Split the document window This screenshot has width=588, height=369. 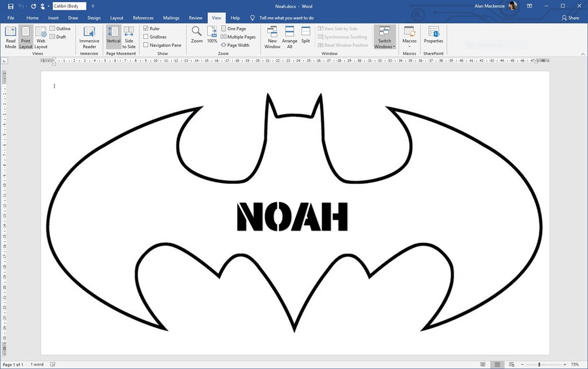coord(305,34)
